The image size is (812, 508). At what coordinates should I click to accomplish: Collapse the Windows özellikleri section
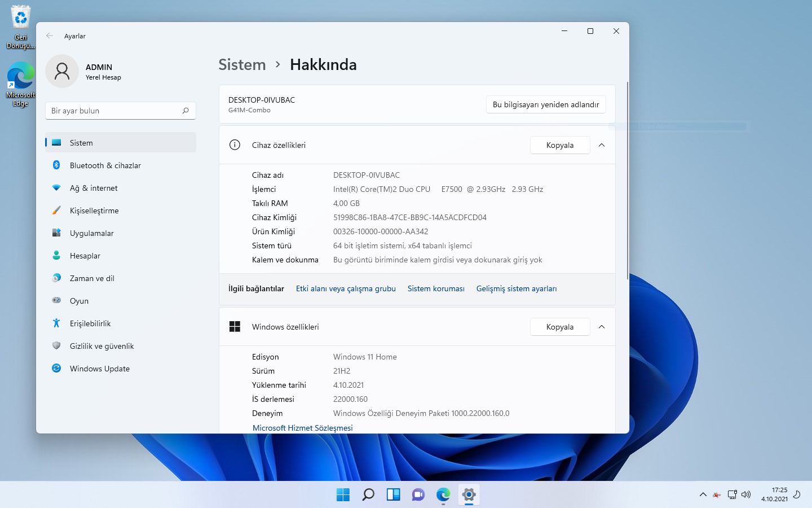coord(602,327)
